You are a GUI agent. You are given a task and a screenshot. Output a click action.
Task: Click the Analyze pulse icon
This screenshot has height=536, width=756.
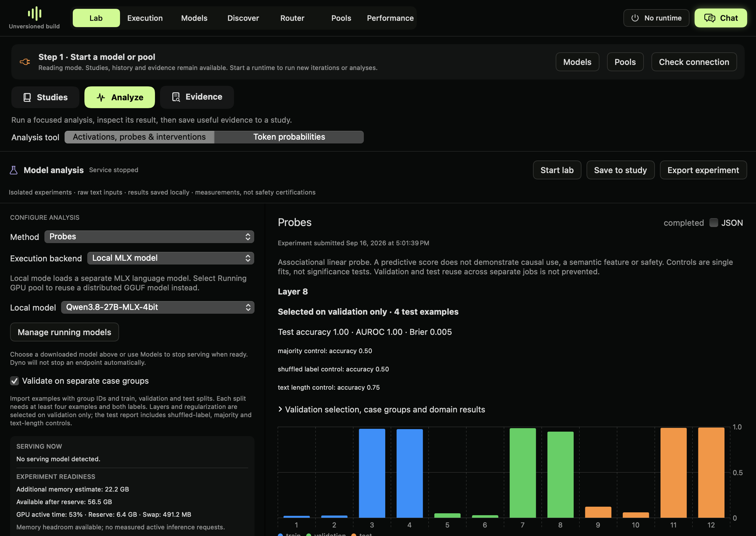pyautogui.click(x=101, y=97)
